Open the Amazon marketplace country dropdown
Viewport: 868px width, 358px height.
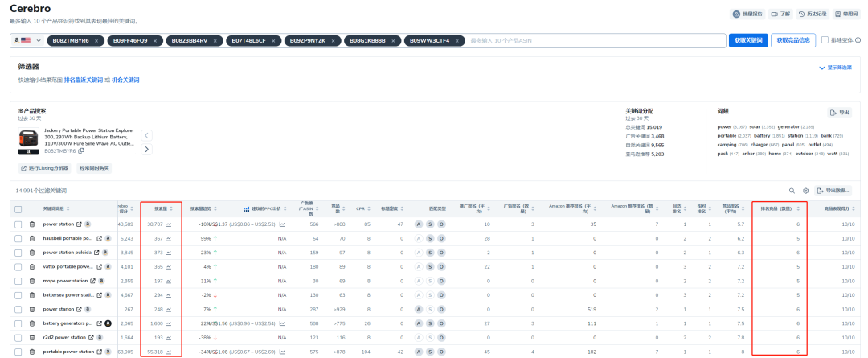point(27,40)
